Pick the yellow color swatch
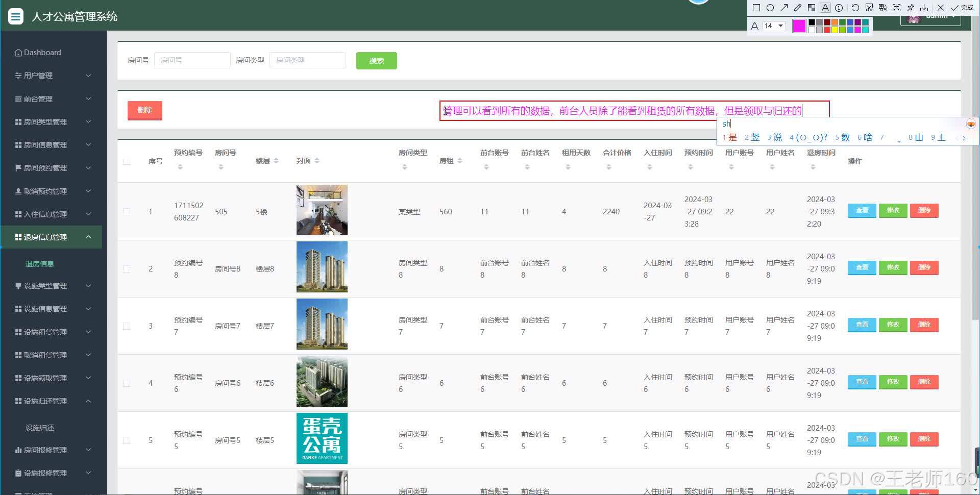 [x=835, y=30]
